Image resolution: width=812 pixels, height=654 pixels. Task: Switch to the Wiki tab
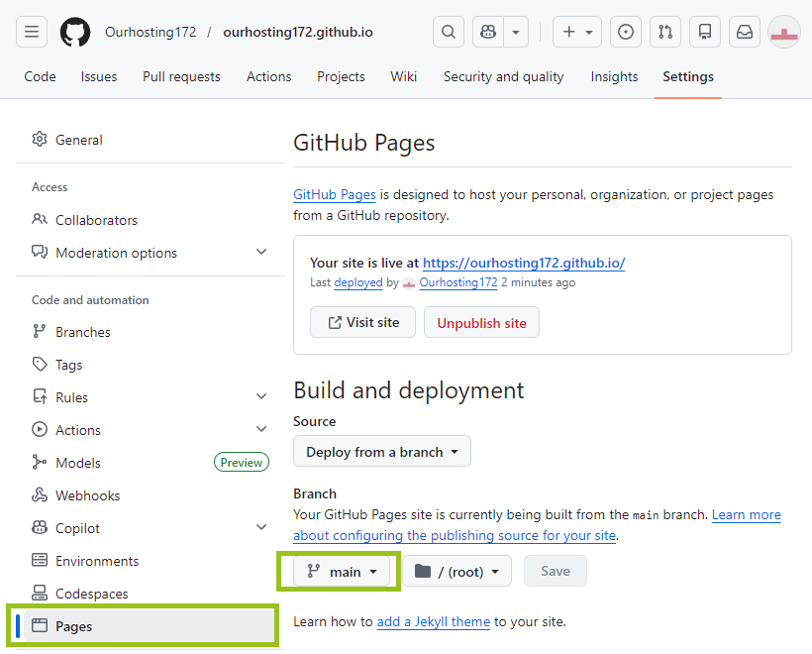coord(403,76)
